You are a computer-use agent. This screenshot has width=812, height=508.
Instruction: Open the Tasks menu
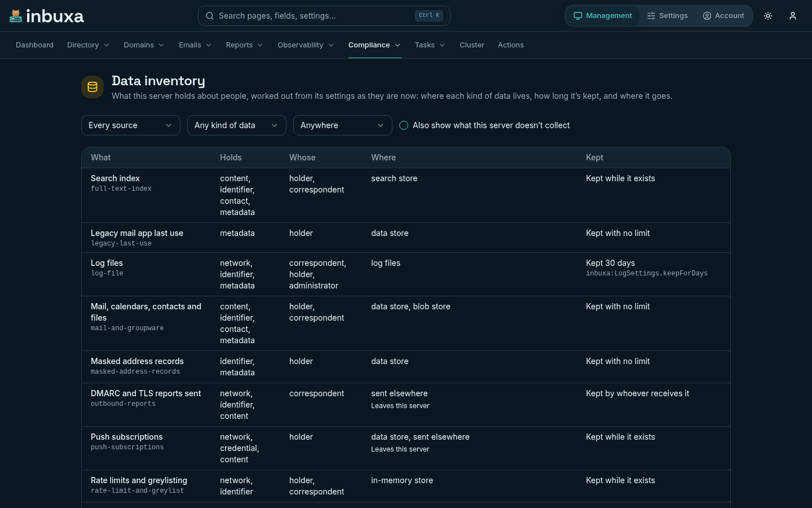pos(430,45)
